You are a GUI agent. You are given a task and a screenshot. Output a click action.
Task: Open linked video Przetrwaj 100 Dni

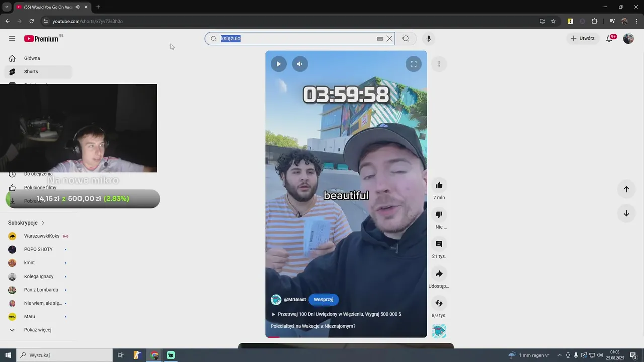[336, 314]
